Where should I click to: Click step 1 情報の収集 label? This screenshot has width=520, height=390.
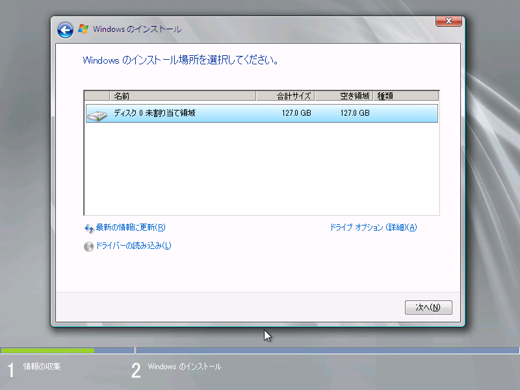point(42,367)
